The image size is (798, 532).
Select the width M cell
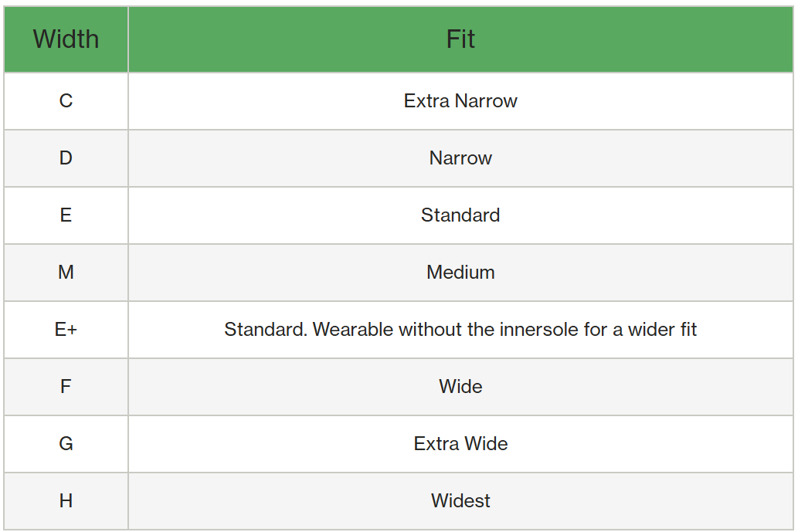[66, 273]
